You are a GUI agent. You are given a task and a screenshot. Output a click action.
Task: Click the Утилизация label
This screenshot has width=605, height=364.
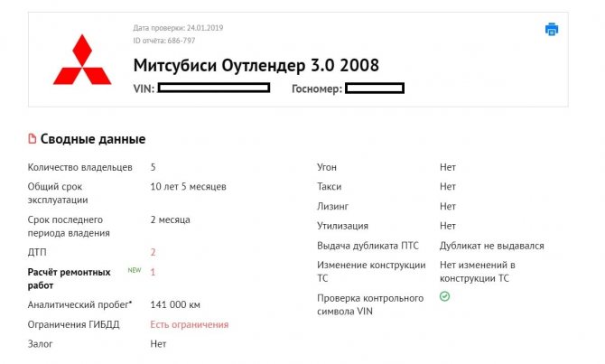[342, 226]
